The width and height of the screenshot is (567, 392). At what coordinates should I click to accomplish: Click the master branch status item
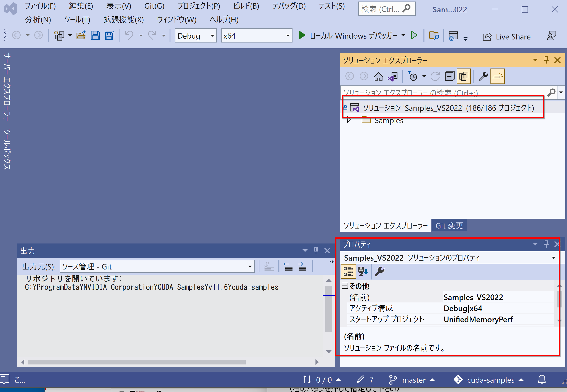[412, 380]
